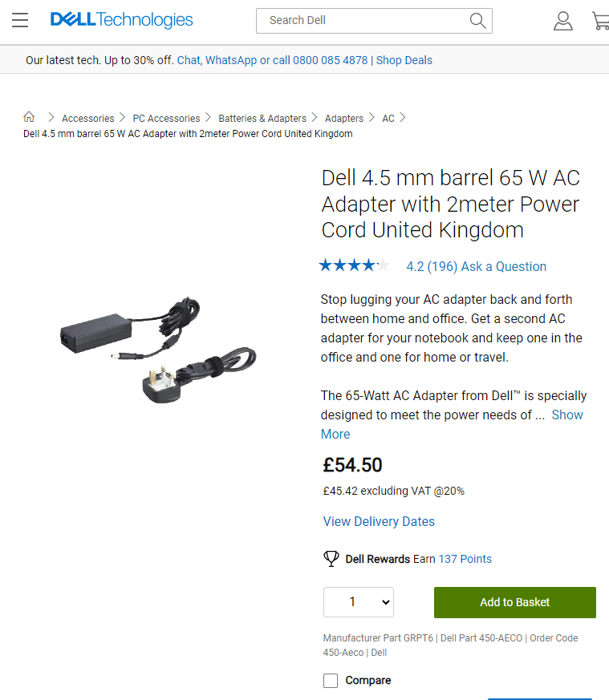Click the Shop Deals link

coord(404,59)
